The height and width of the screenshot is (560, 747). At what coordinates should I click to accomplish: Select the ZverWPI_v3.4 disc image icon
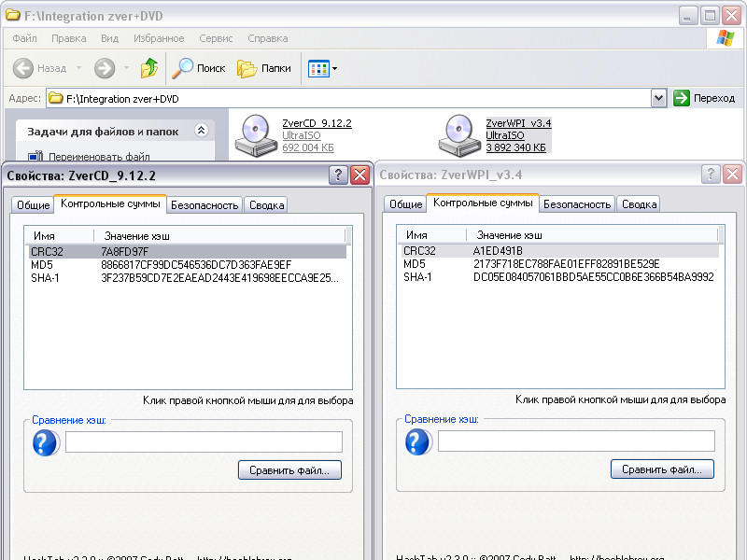(459, 135)
